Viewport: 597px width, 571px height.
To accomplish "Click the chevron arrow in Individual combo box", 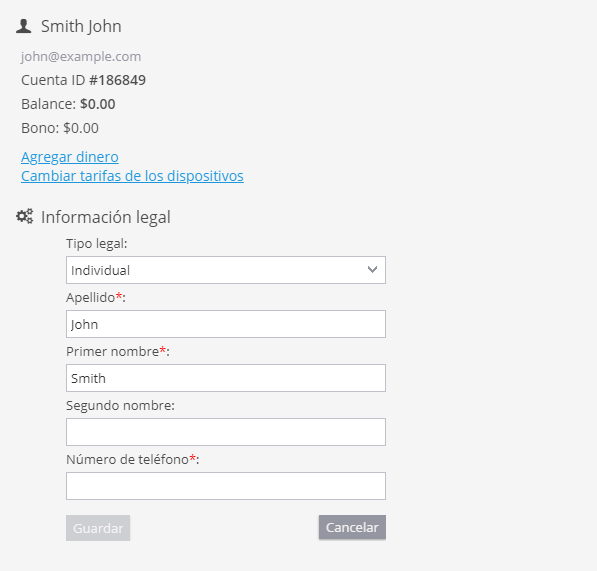I will (x=372, y=270).
